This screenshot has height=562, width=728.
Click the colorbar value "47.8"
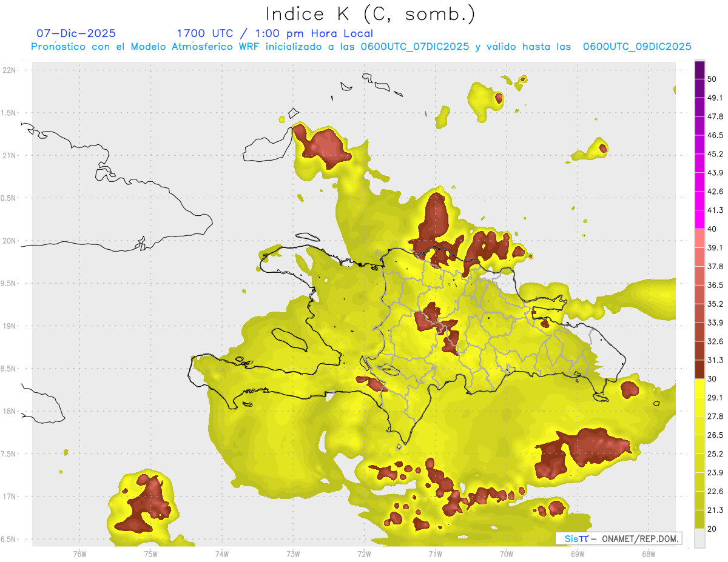(715, 117)
